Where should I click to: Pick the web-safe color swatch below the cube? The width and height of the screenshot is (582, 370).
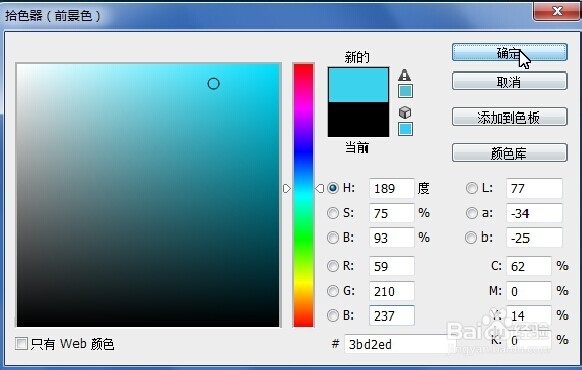pos(405,129)
